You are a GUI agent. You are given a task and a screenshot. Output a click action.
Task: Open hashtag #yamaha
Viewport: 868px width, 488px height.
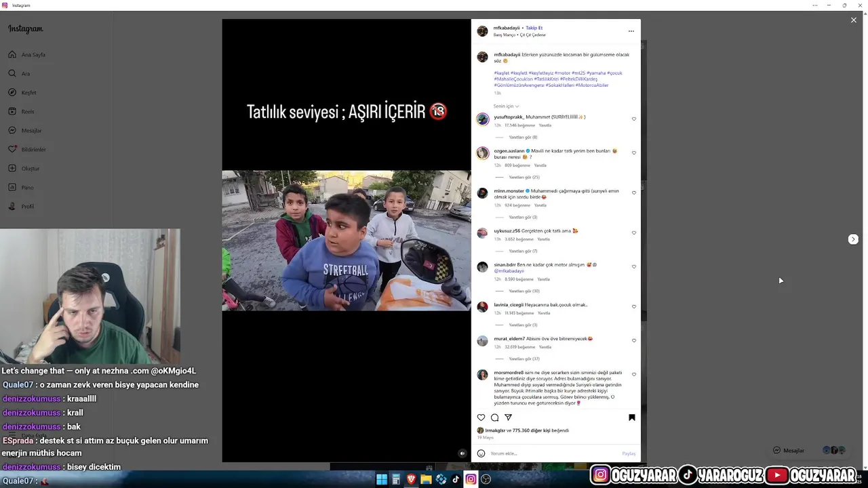pyautogui.click(x=596, y=73)
